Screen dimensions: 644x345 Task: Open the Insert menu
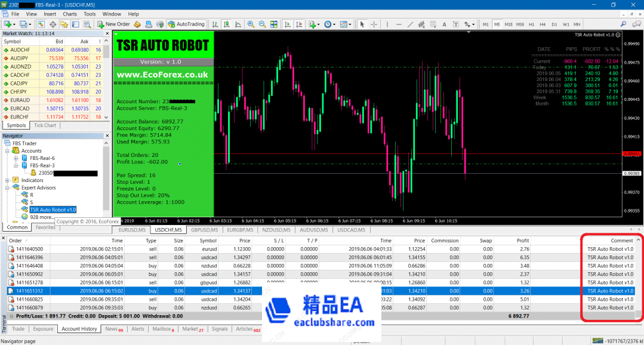pos(50,14)
